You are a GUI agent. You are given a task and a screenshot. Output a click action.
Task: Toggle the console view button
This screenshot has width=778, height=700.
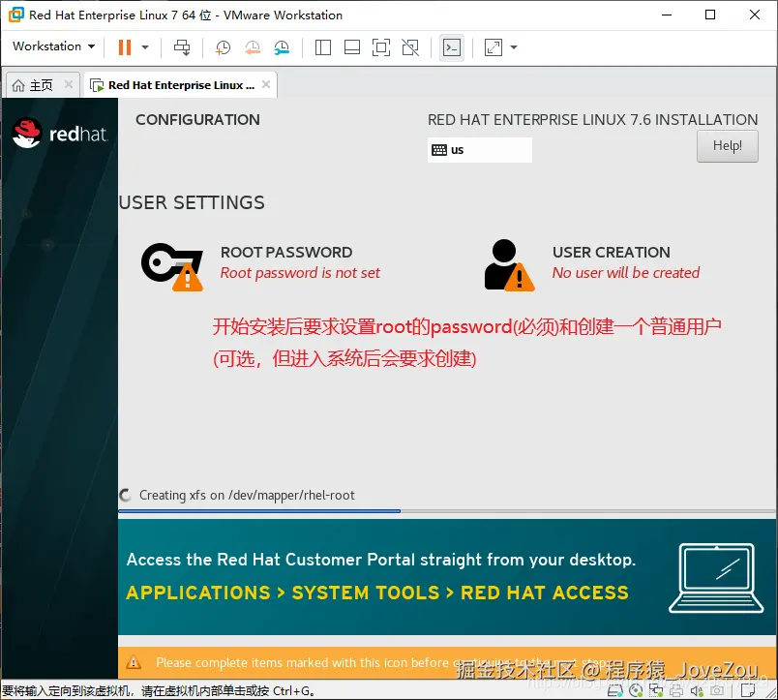[452, 47]
